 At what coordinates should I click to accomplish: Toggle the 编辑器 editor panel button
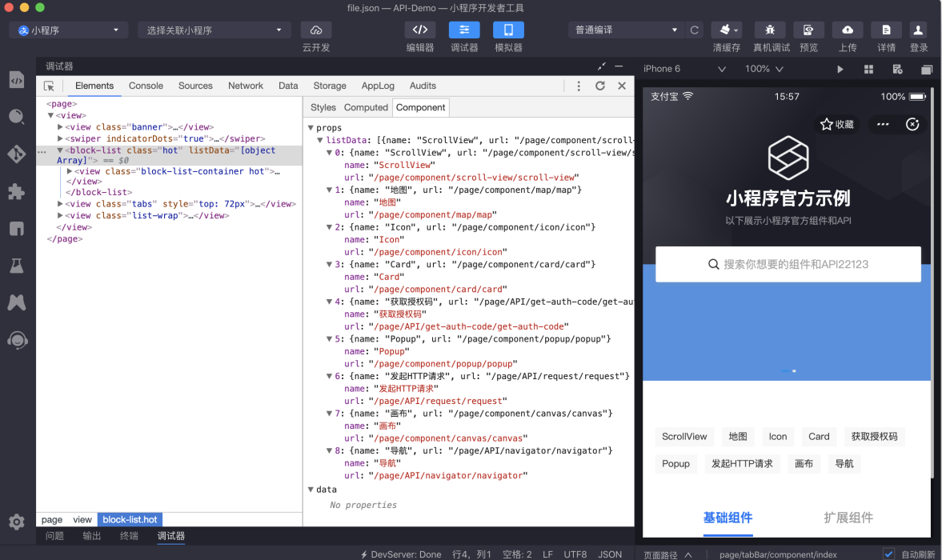click(x=420, y=30)
